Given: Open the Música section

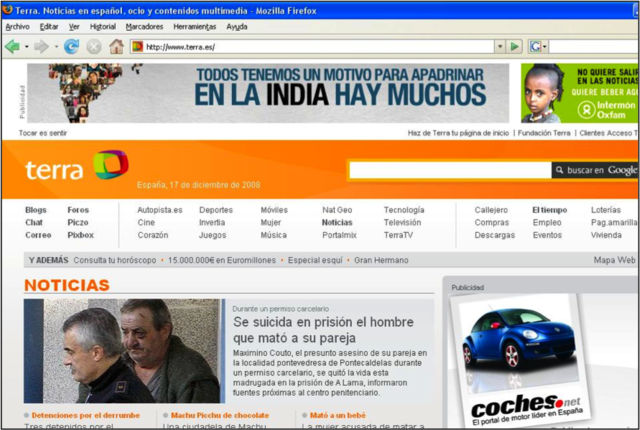Looking at the screenshot, I should 273,235.
